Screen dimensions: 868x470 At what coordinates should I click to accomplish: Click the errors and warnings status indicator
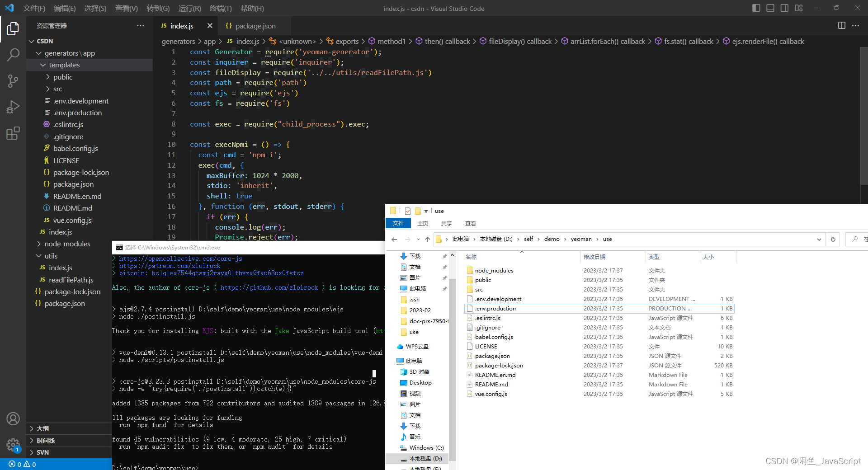click(23, 464)
